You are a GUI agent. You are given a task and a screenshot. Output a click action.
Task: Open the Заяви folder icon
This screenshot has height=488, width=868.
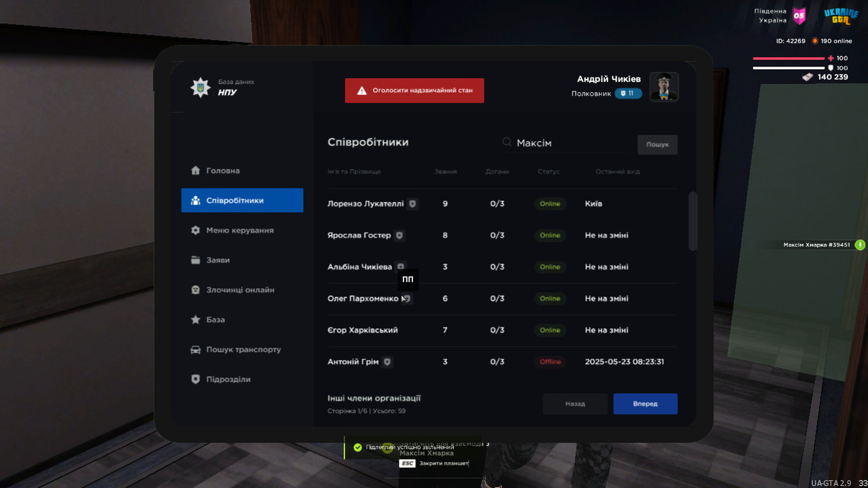[x=195, y=260]
